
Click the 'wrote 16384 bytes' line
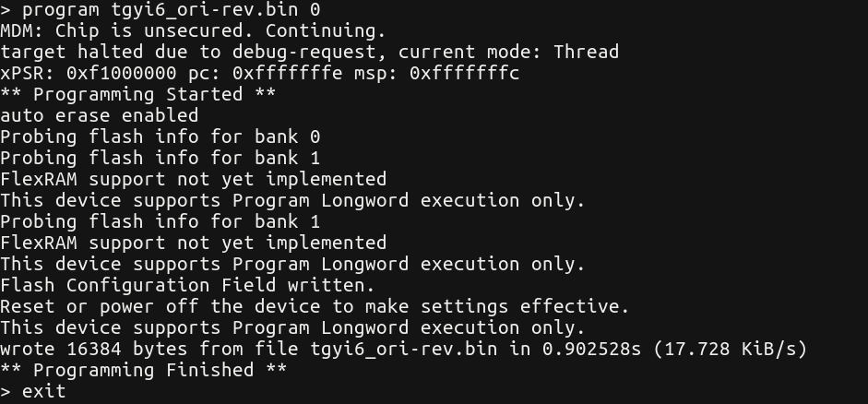click(403, 350)
